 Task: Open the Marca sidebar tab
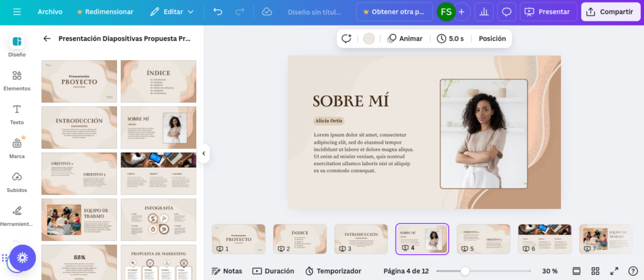[x=17, y=148]
